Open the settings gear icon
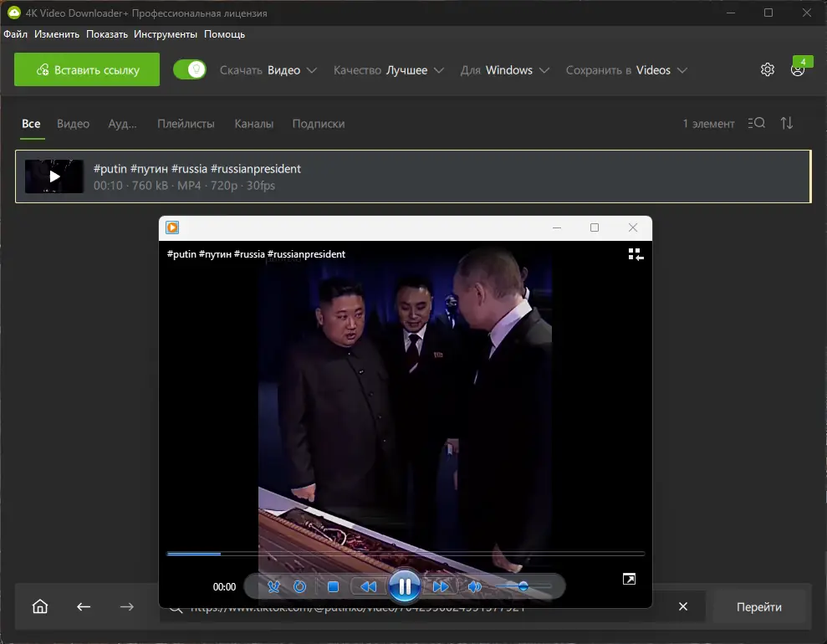Image resolution: width=827 pixels, height=644 pixels. [768, 69]
